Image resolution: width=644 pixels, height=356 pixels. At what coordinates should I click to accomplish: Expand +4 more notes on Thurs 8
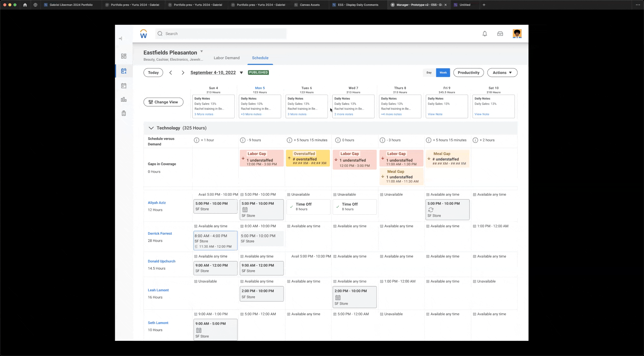(391, 114)
